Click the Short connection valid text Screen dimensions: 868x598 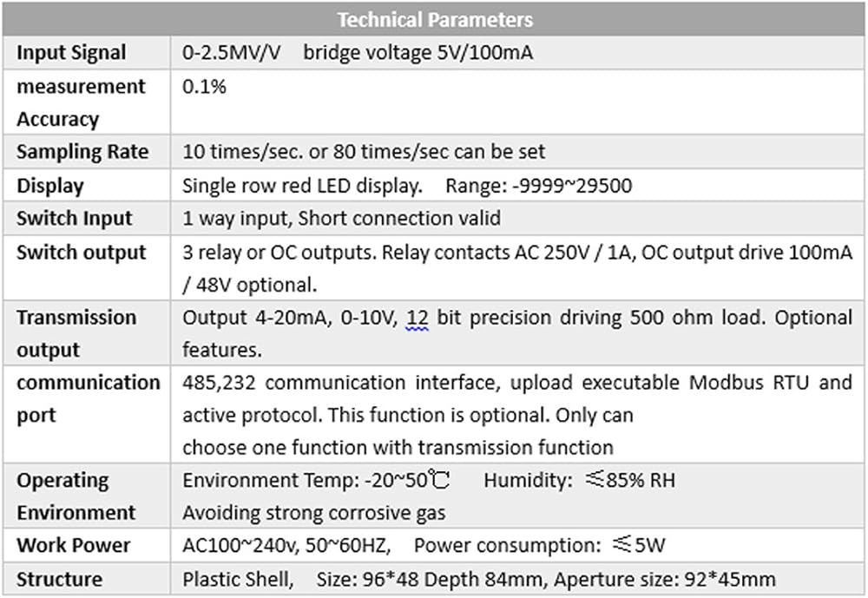point(399,219)
